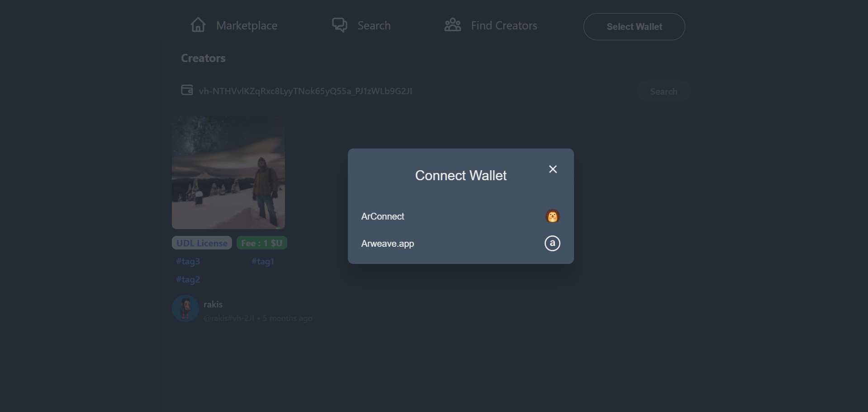
Task: Click the Marketplace home icon
Action: click(198, 25)
